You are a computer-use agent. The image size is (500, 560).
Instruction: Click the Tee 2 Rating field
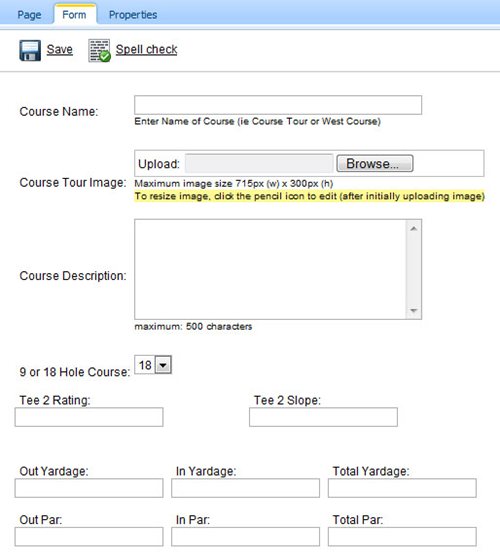tap(89, 417)
